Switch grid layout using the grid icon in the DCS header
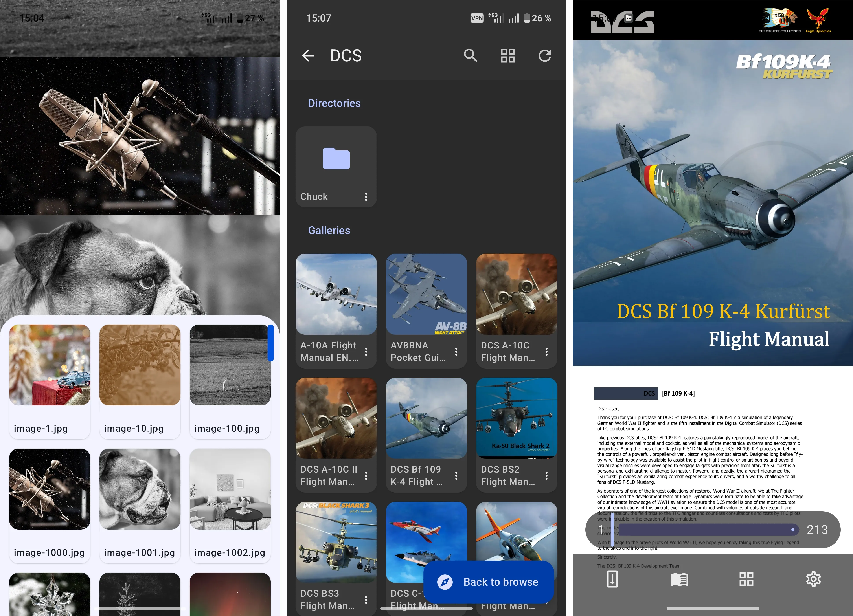The image size is (853, 616). [508, 56]
